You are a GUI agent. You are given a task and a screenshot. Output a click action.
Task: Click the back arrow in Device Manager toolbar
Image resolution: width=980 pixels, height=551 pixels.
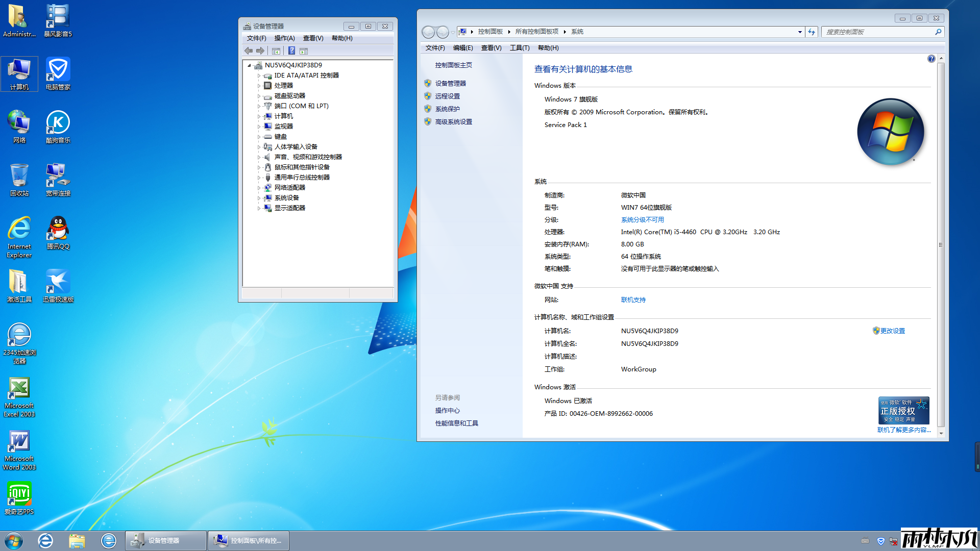(249, 51)
